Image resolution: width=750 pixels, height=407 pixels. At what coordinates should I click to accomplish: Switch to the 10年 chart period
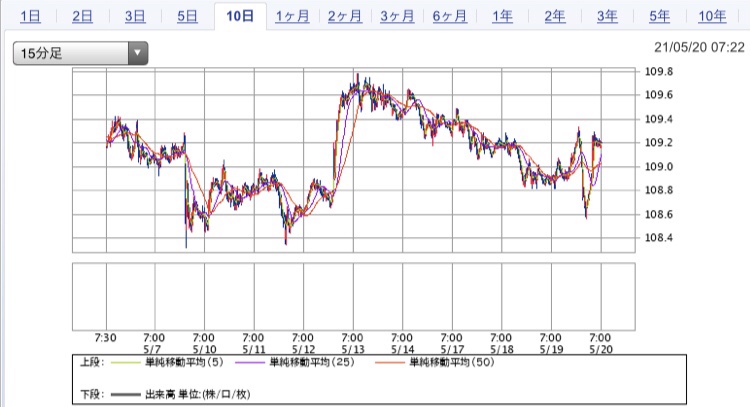[x=712, y=17]
